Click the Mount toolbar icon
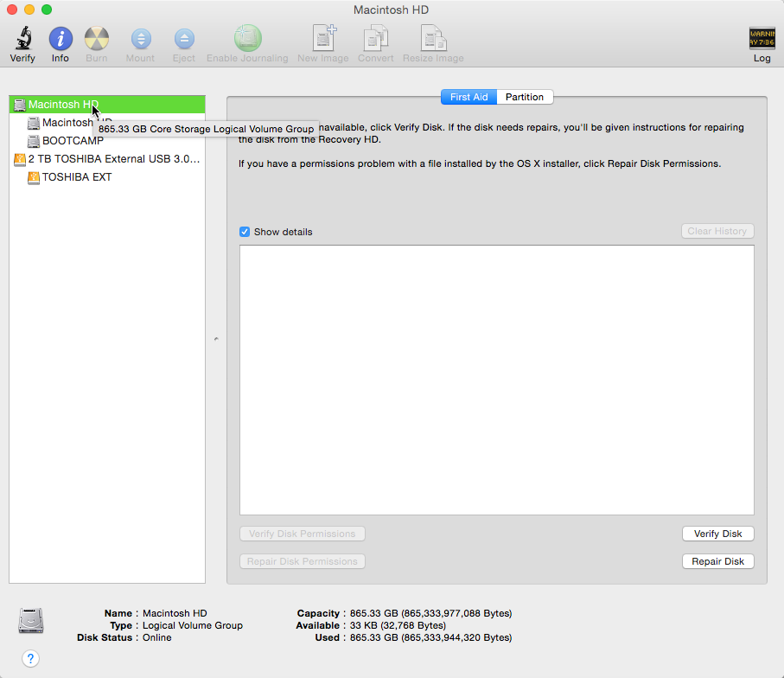Viewport: 784px width, 678px height. coord(141,39)
